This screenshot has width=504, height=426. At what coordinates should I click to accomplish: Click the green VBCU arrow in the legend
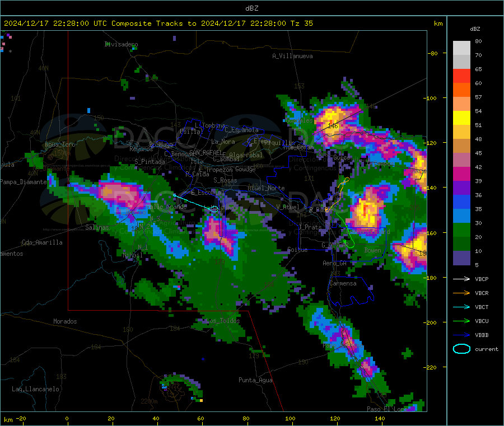[461, 321]
